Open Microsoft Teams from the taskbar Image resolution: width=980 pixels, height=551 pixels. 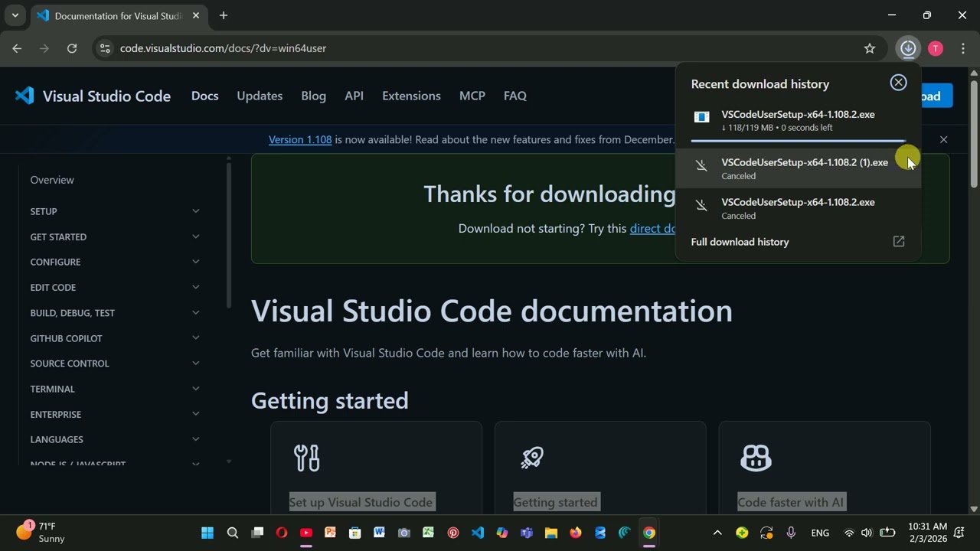tap(527, 533)
